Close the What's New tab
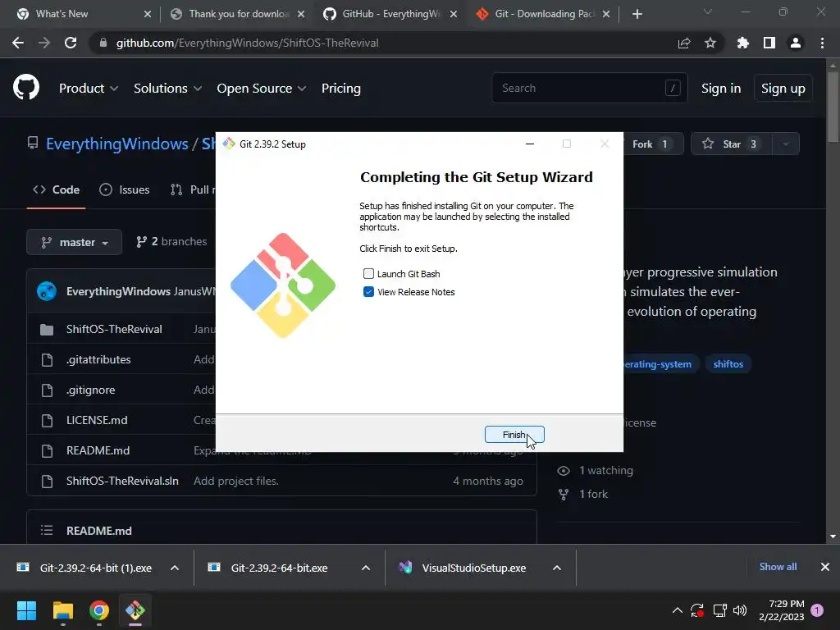 tap(148, 14)
